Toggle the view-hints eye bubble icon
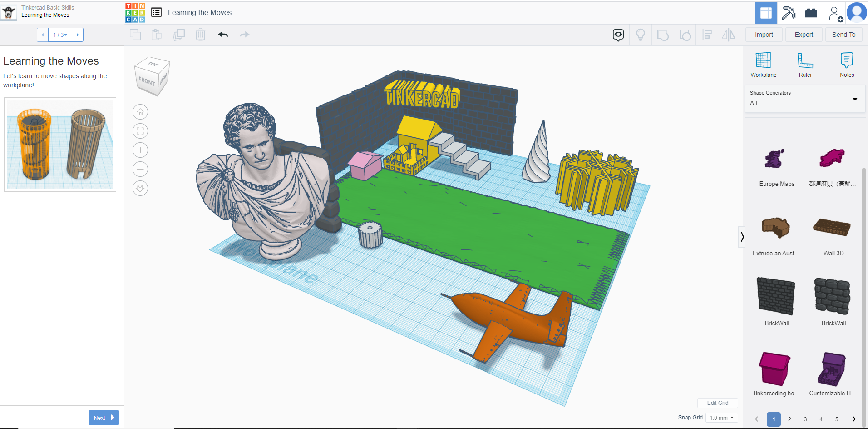The image size is (868, 429). [618, 35]
